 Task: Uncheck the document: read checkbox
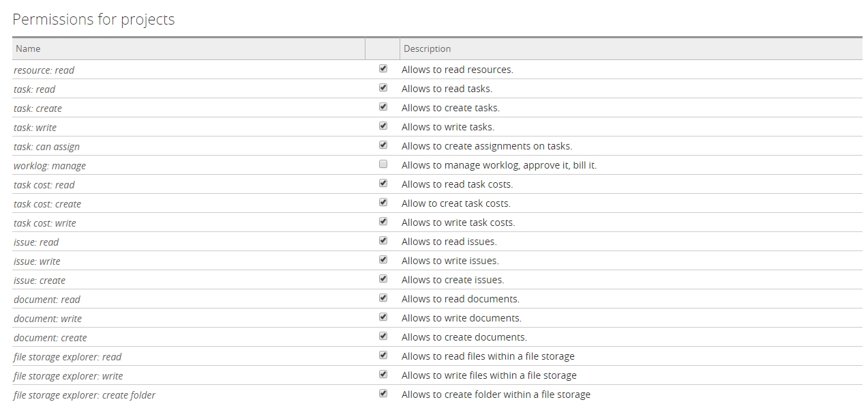383,298
